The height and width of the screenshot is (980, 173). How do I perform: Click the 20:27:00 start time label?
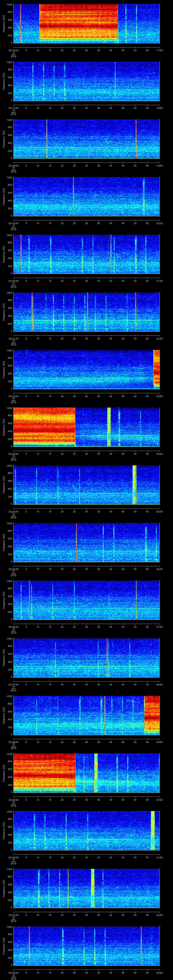(x=13, y=684)
